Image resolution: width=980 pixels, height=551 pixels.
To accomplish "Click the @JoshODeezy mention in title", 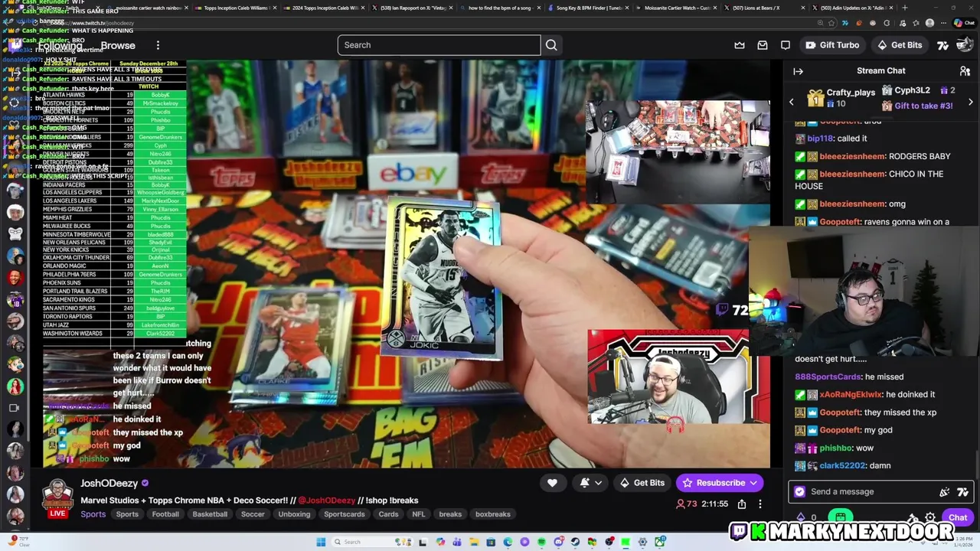I will pyautogui.click(x=327, y=500).
